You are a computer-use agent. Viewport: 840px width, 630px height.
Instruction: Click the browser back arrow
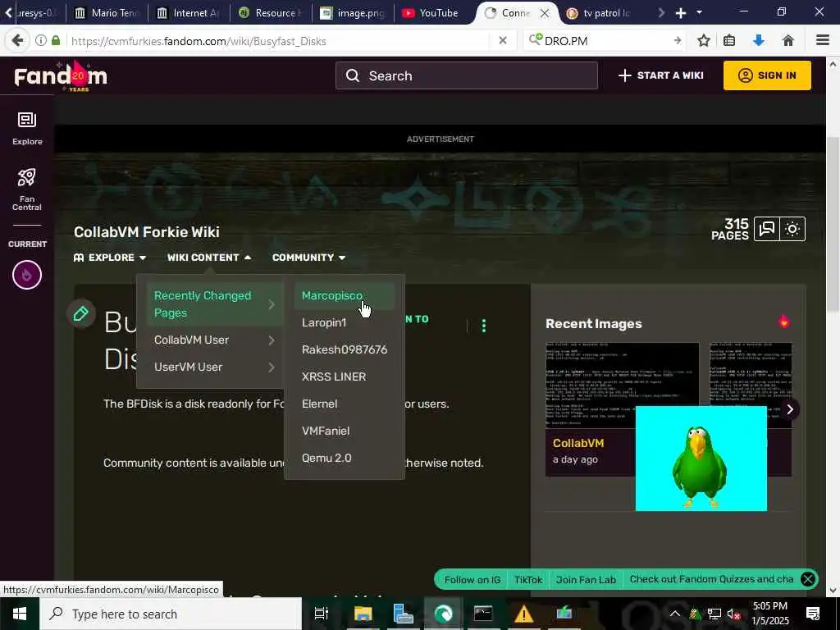pyautogui.click(x=17, y=41)
